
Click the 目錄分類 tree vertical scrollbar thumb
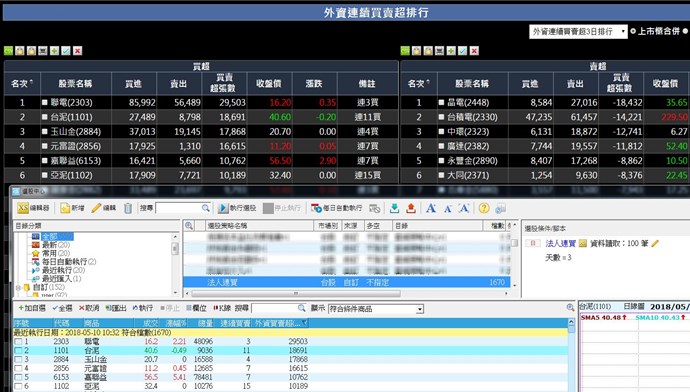click(175, 248)
